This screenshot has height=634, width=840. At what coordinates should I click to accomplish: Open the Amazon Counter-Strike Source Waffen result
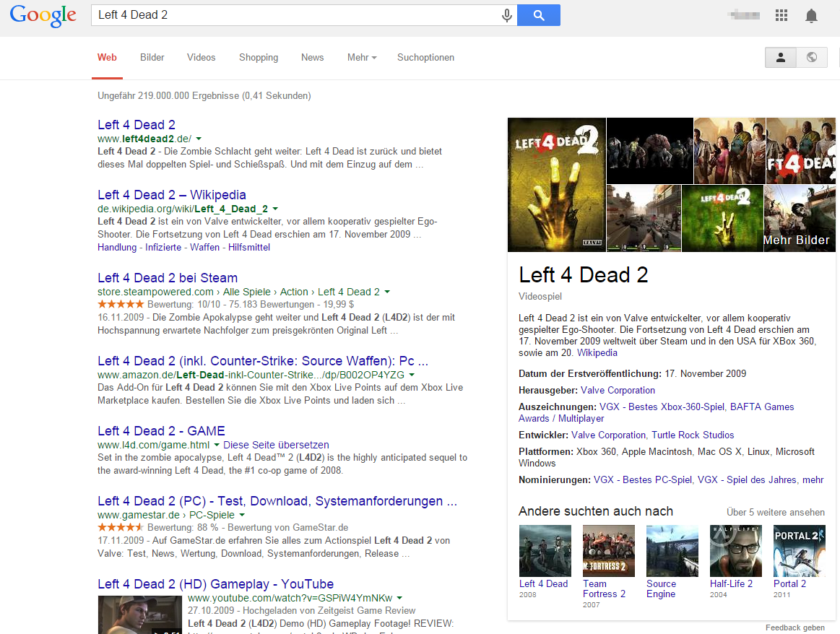(x=262, y=361)
